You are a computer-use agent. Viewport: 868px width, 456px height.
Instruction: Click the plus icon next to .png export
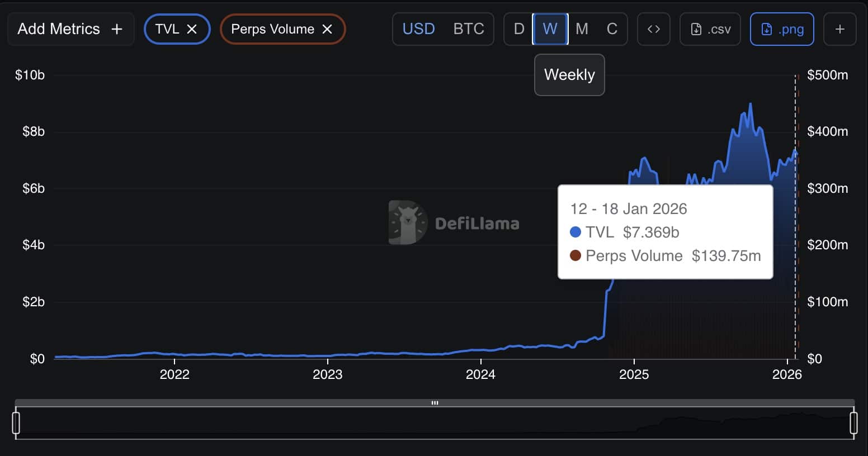click(839, 29)
